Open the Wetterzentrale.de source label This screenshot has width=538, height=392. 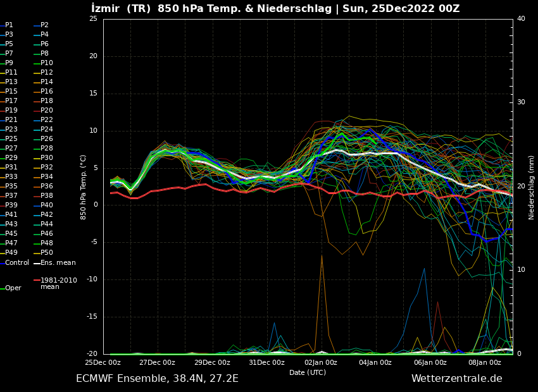tap(457, 379)
